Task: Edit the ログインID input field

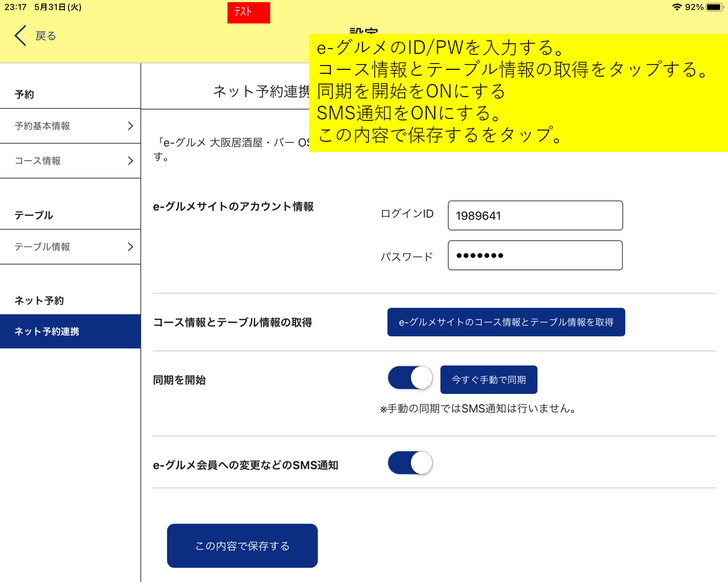Action: pyautogui.click(x=535, y=216)
